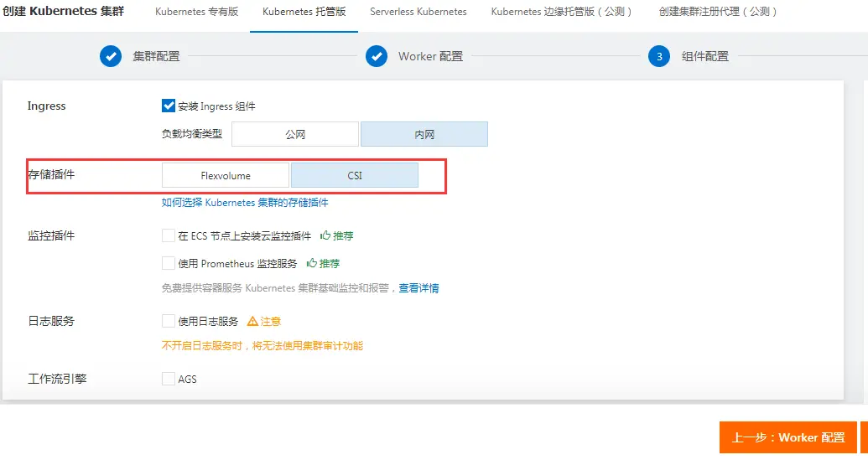Click the 不开启日志服务时 warning text
This screenshot has height=465, width=868.
[x=262, y=346]
